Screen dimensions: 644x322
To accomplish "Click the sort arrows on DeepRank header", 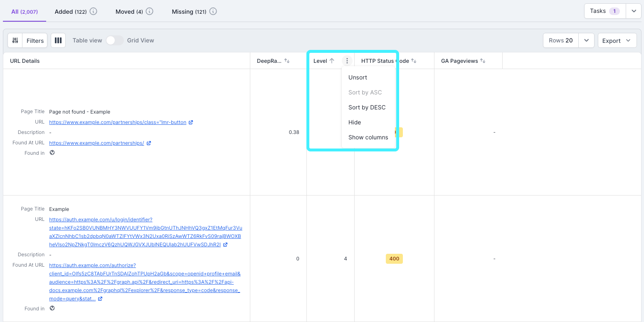I will [x=287, y=60].
